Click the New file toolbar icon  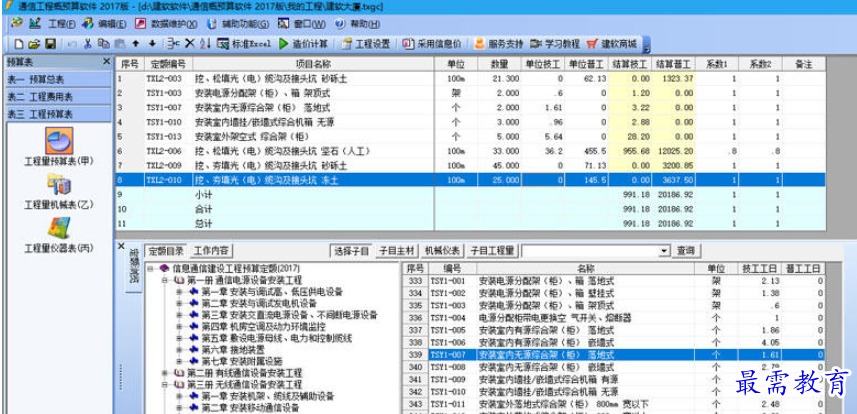[x=19, y=44]
